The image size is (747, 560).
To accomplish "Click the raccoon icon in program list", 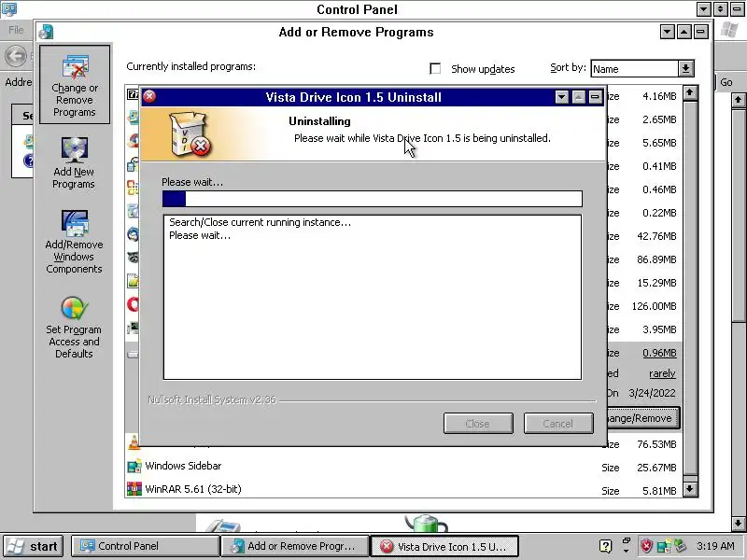I will 133,258.
